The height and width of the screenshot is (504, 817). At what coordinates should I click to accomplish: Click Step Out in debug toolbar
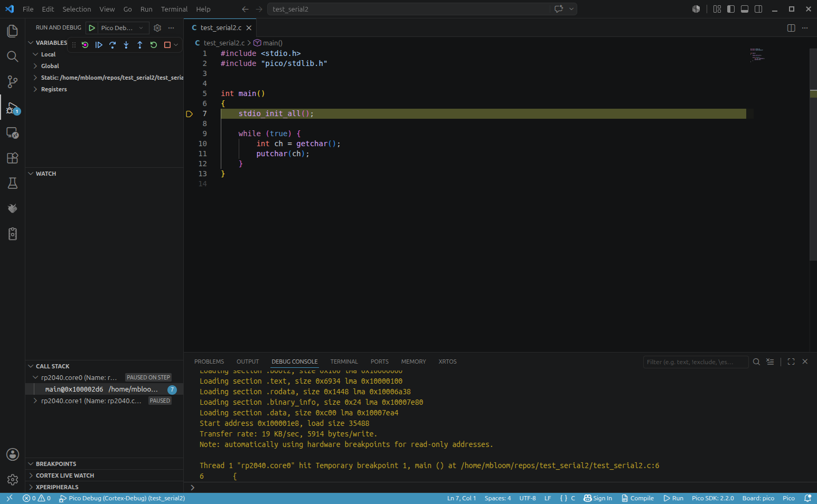pyautogui.click(x=140, y=45)
